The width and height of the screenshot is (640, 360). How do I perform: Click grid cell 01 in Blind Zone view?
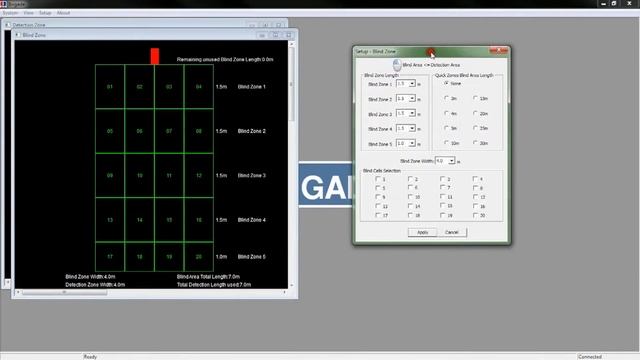click(x=110, y=87)
